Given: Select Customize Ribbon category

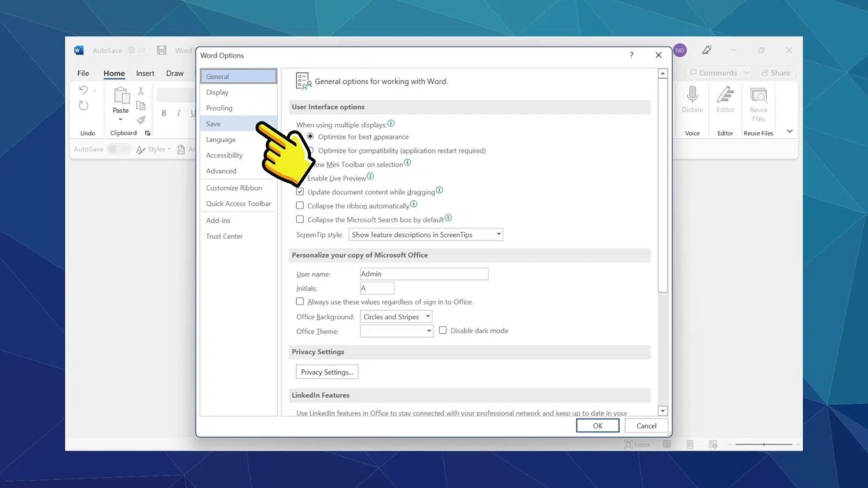Looking at the screenshot, I should [x=238, y=188].
